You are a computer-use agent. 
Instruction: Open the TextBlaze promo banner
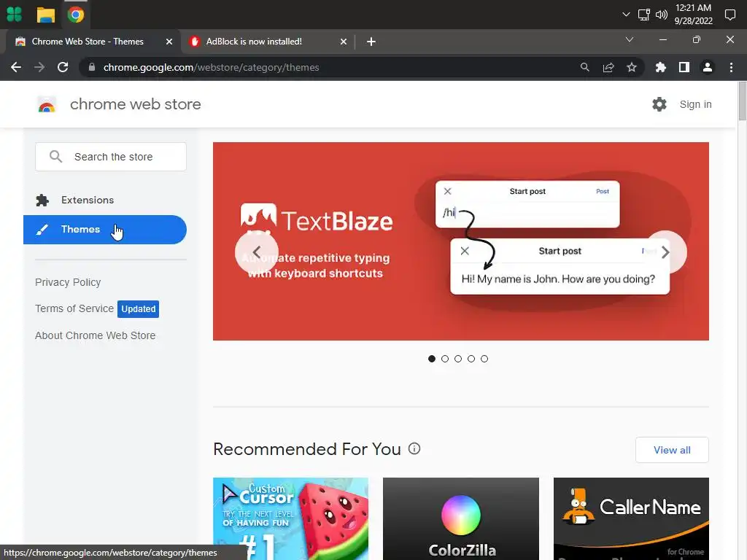[461, 241]
